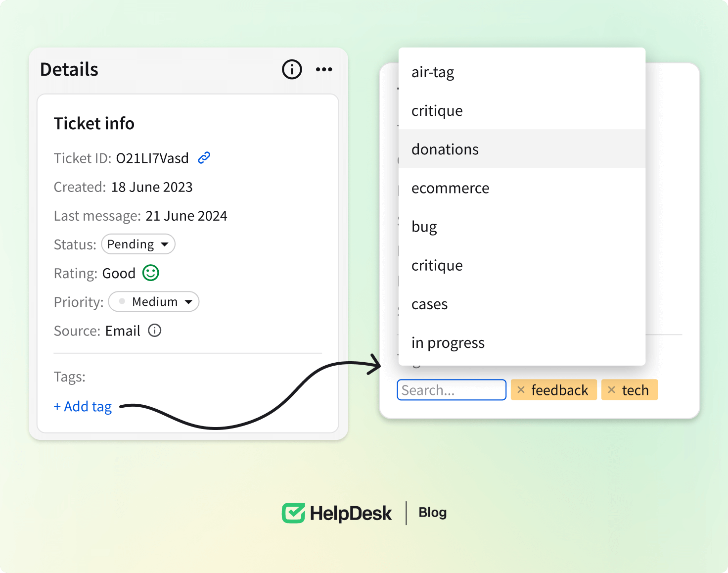Expand the Medium priority dropdown
Viewport: 728px width, 573px height.
154,302
